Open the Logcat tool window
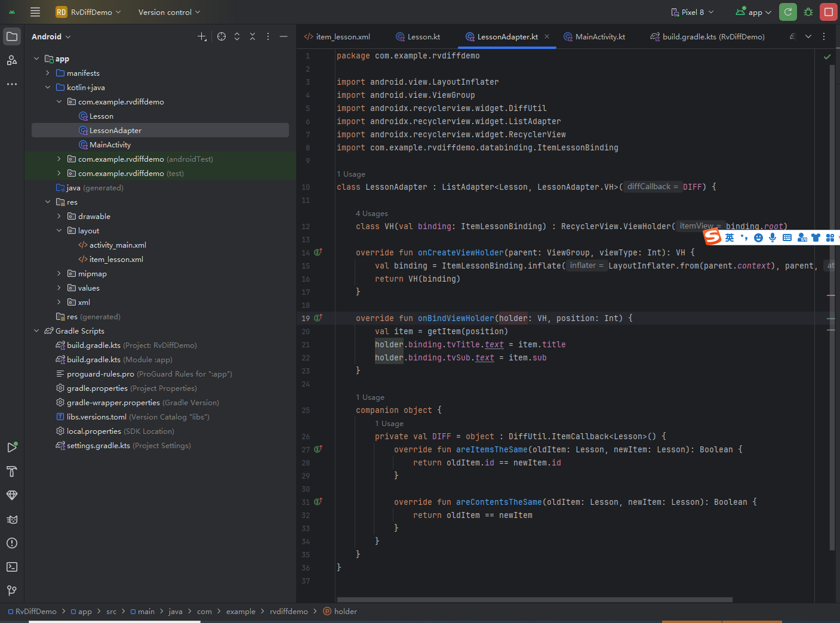The width and height of the screenshot is (840, 623). (x=12, y=519)
